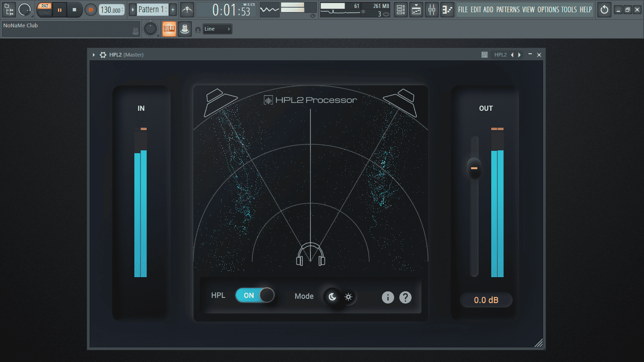Open the browser/plugin picker icon
644x362 pixels.
[x=9, y=9]
